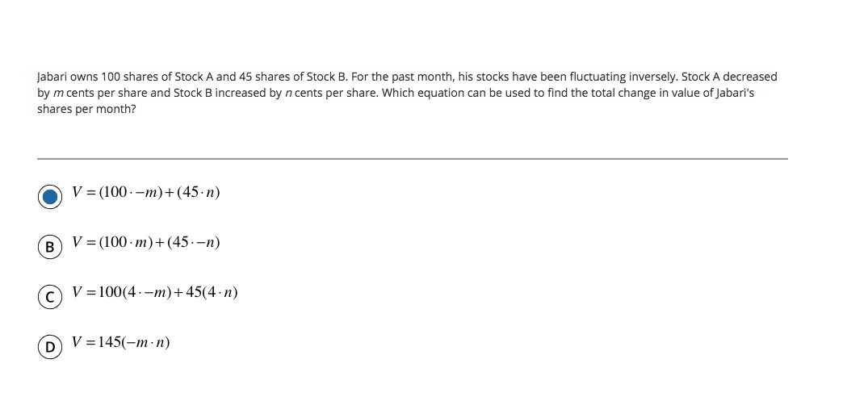This screenshot has width=868, height=397.
Task: Click the equation V = (100·−m)+(45·n)
Action: tap(146, 193)
